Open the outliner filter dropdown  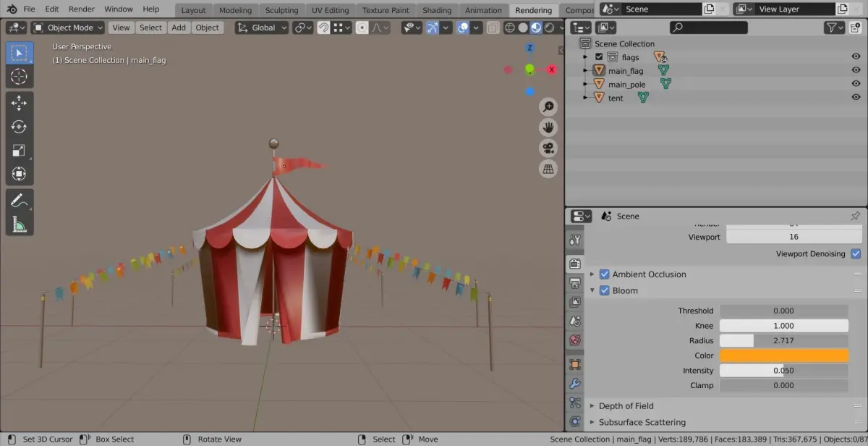[835, 28]
